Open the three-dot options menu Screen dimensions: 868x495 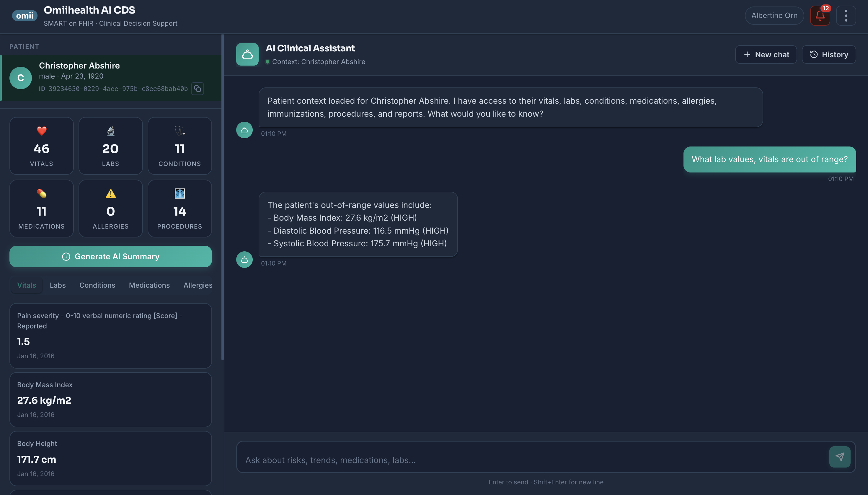pyautogui.click(x=846, y=16)
